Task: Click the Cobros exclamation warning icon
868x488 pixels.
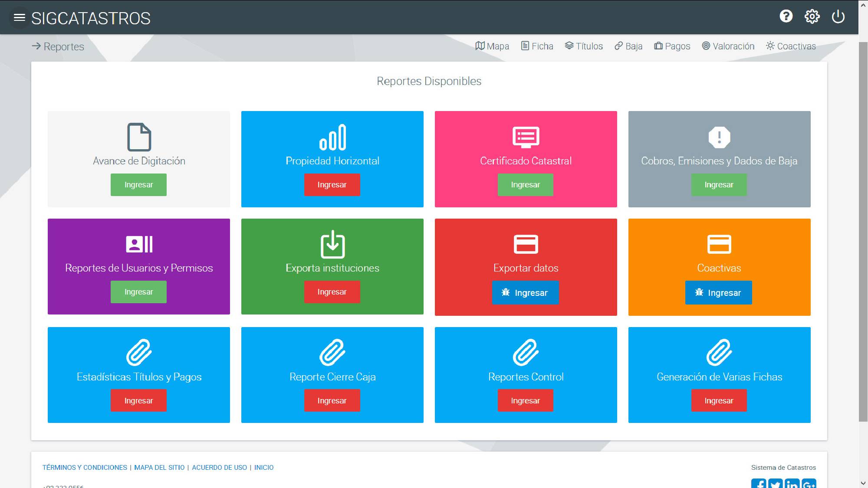Action: point(719,137)
